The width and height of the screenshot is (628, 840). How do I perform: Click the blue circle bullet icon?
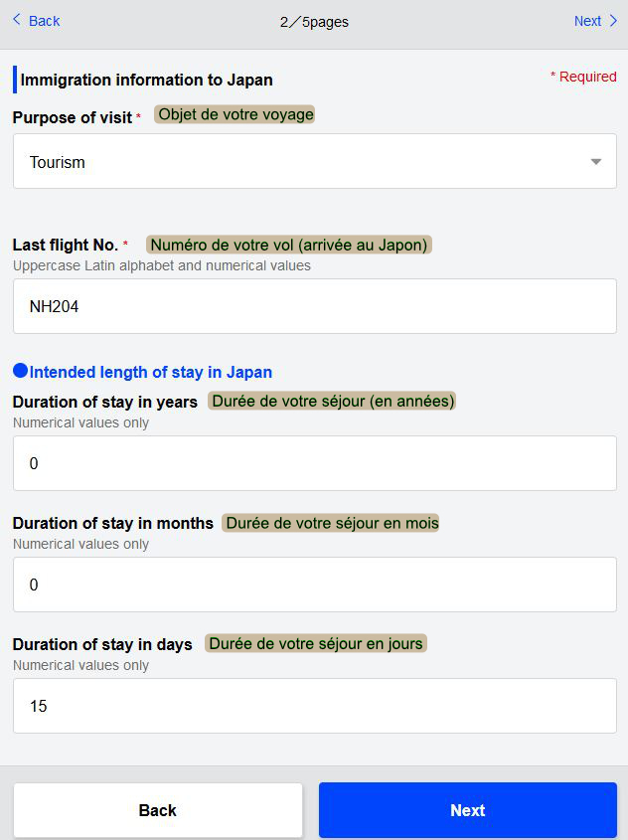click(20, 371)
